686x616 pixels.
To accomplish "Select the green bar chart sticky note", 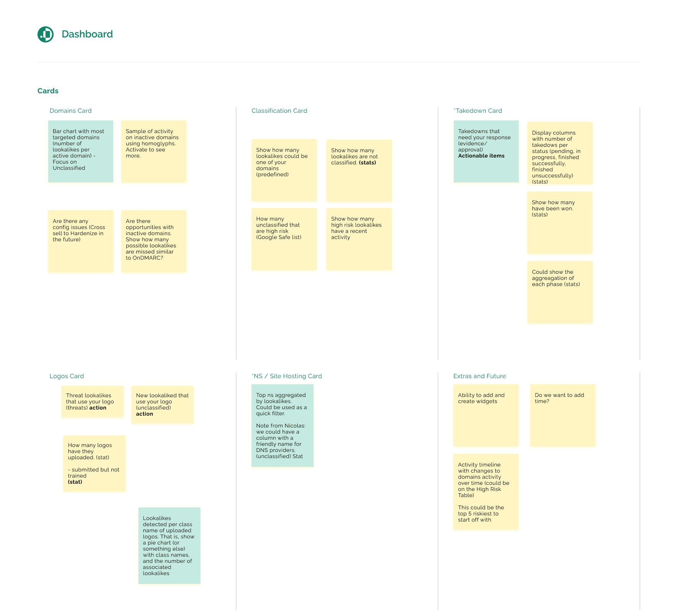I will (x=80, y=151).
